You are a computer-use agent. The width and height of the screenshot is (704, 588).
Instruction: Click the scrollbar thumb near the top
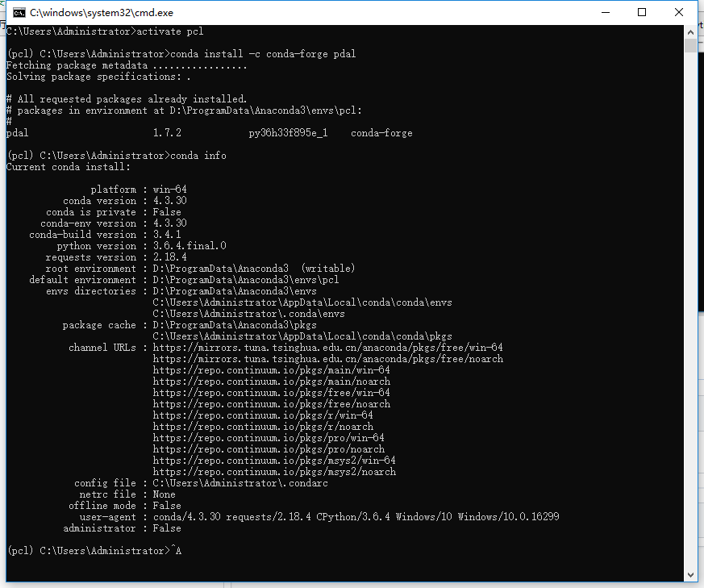click(x=690, y=44)
